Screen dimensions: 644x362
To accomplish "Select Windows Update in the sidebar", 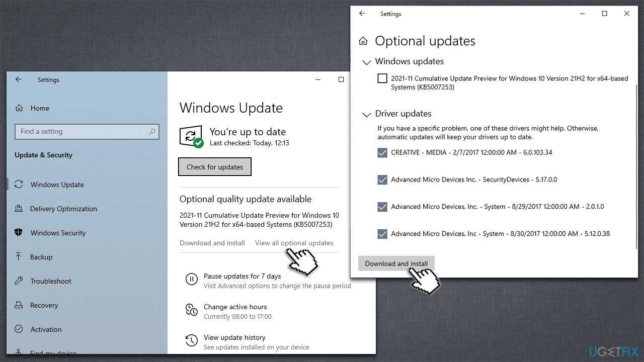I will 57,185.
